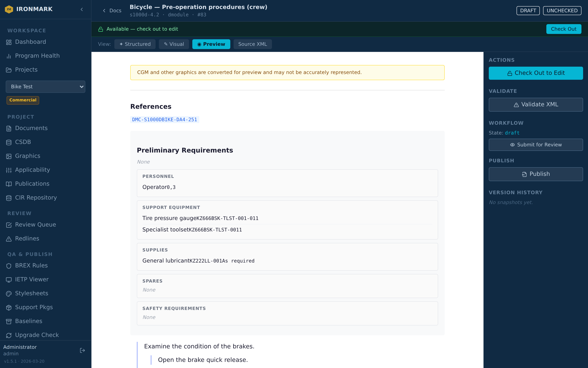
Task: Click the Ironmark hexagon logo icon
Action: pyautogui.click(x=9, y=9)
